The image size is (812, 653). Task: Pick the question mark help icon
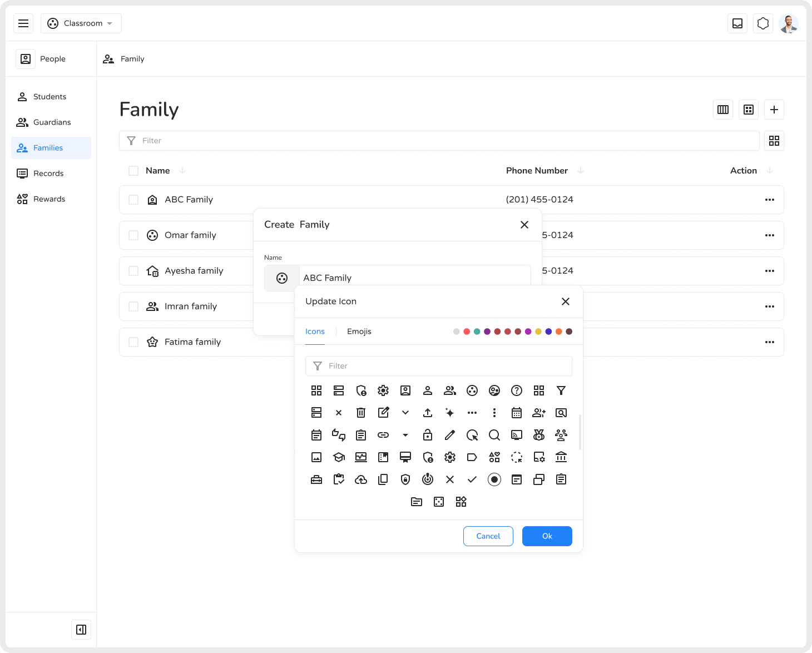coord(517,390)
